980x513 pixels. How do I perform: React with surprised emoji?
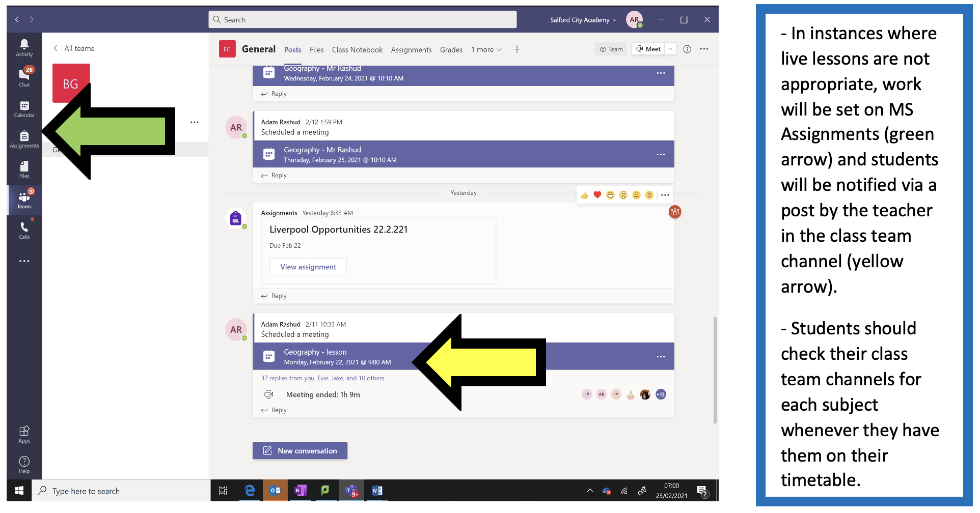623,195
